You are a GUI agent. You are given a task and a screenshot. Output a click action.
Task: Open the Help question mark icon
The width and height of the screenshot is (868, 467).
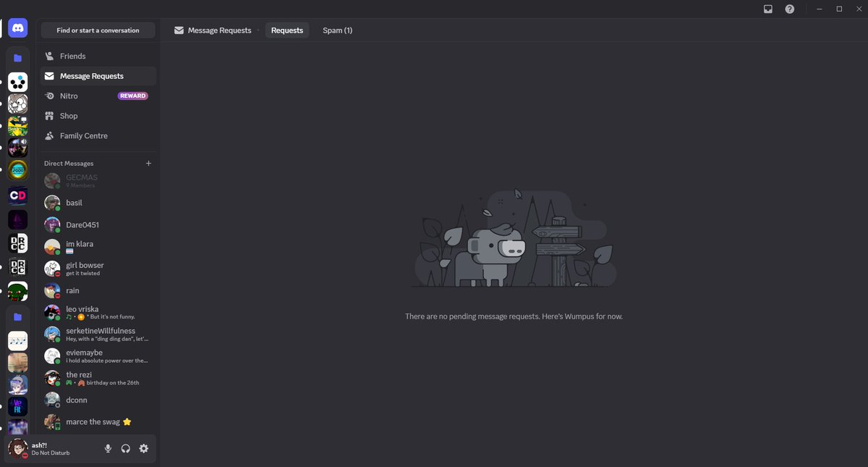click(x=790, y=9)
